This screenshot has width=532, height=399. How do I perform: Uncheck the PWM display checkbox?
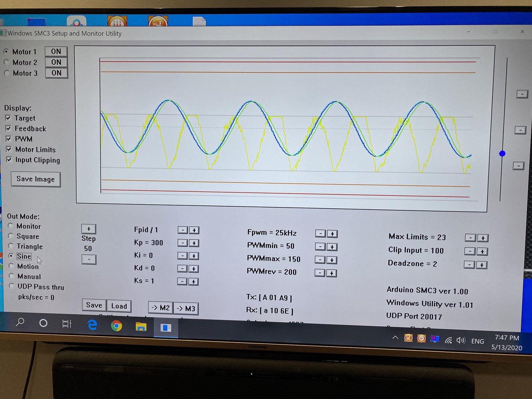pyautogui.click(x=9, y=139)
